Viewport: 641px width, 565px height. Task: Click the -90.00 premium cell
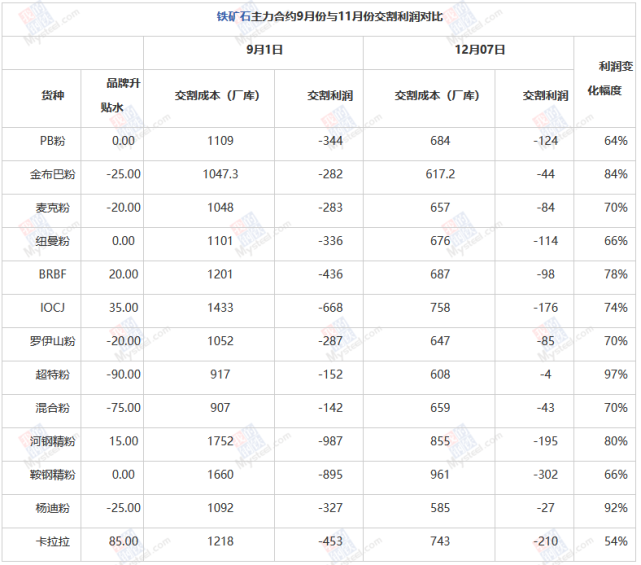[x=123, y=374]
